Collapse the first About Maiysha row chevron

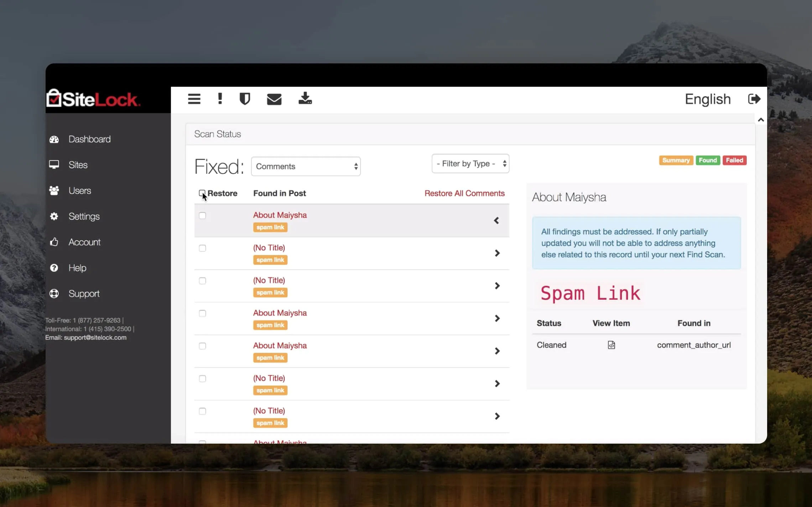coord(496,220)
